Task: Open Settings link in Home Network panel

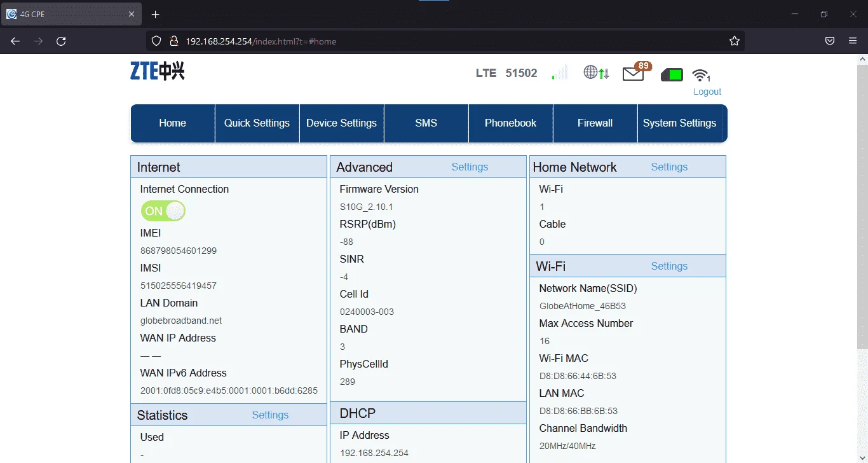Action: (669, 167)
